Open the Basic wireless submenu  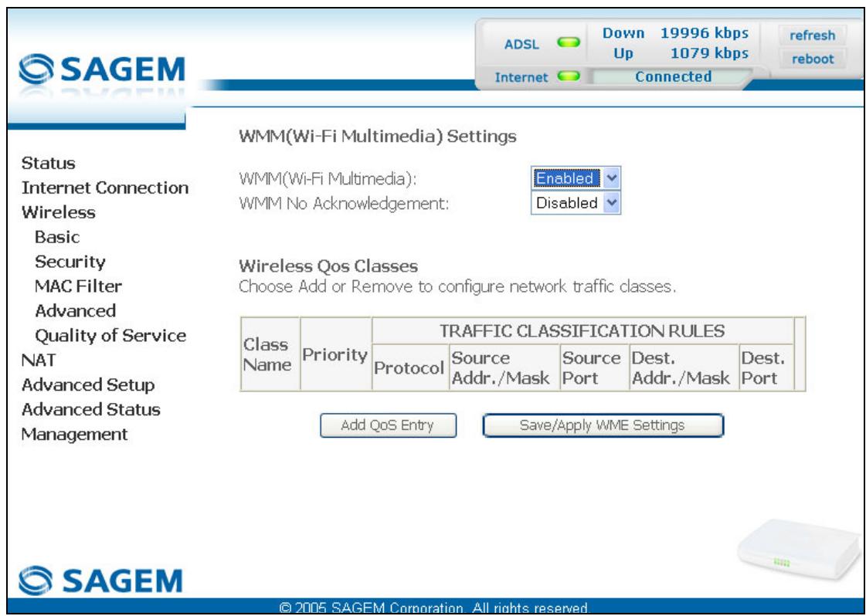coord(57,237)
